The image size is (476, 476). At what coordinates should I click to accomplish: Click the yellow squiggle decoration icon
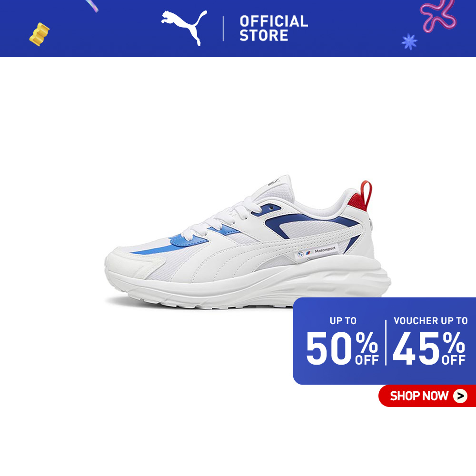39,34
